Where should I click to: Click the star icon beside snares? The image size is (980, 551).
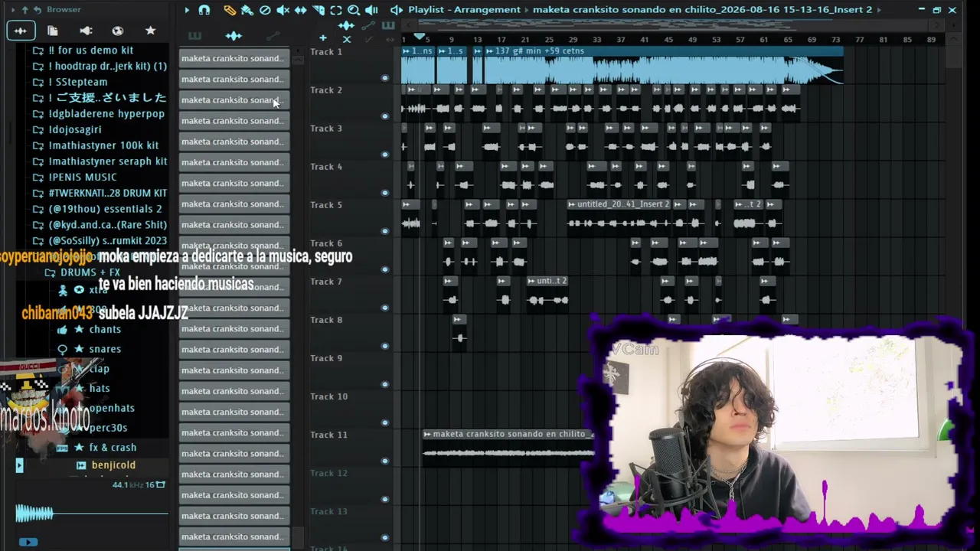pyautogui.click(x=79, y=349)
